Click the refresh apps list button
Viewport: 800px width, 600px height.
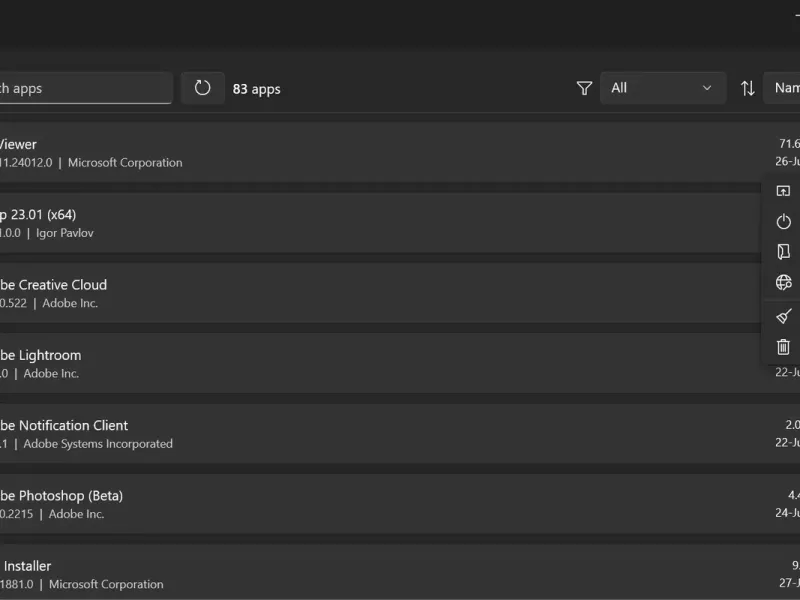tap(203, 88)
